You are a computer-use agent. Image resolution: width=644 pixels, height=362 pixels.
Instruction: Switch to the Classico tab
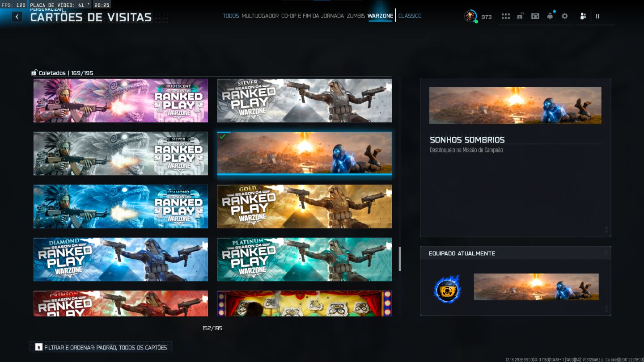click(x=410, y=16)
